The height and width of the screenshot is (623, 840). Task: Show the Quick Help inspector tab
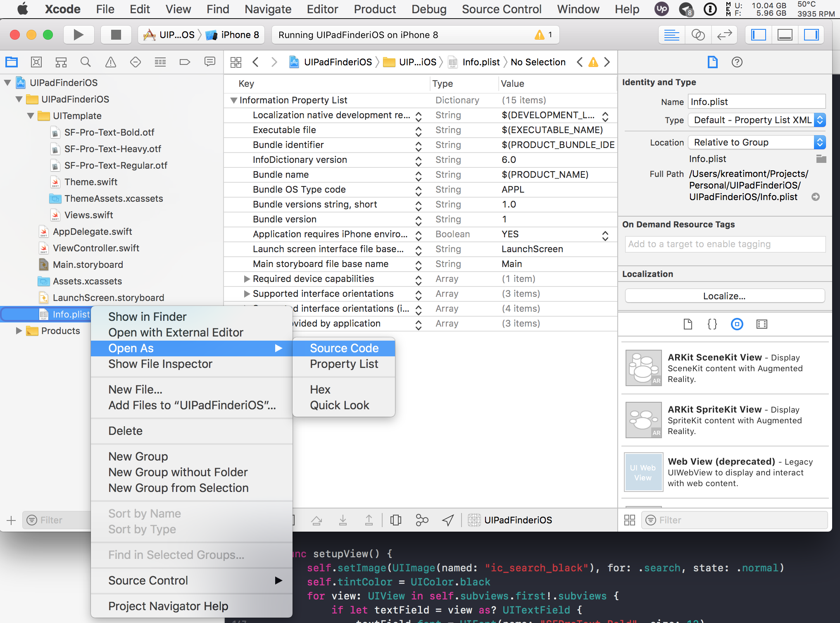[x=737, y=62]
